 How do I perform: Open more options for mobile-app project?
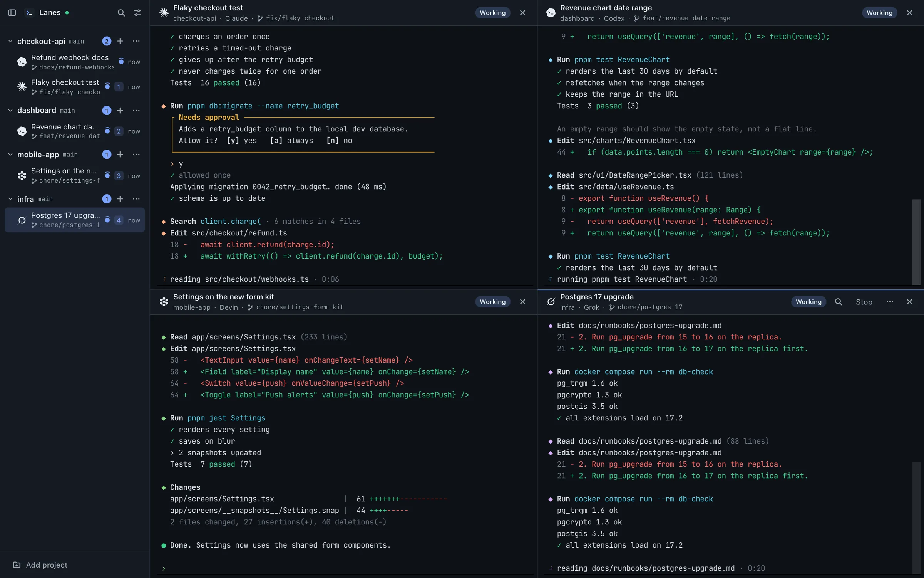[x=136, y=155]
